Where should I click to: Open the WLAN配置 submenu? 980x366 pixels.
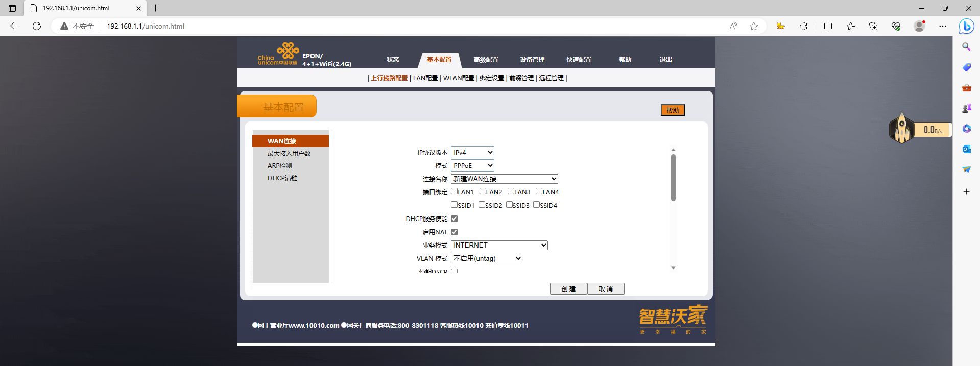click(x=459, y=78)
